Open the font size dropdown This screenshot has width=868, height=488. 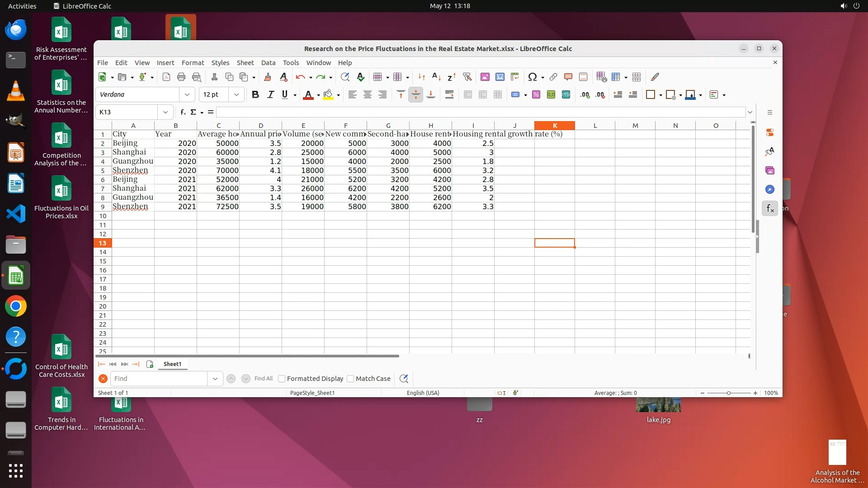pyautogui.click(x=236, y=94)
